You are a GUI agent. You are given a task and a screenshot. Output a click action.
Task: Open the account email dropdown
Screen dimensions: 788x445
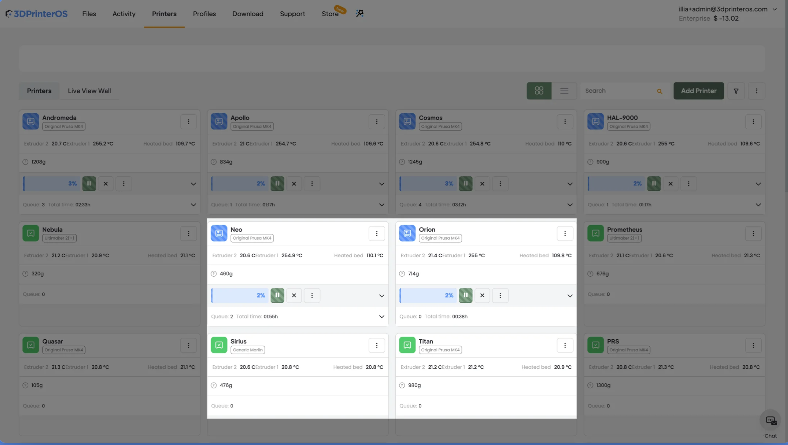tap(727, 9)
